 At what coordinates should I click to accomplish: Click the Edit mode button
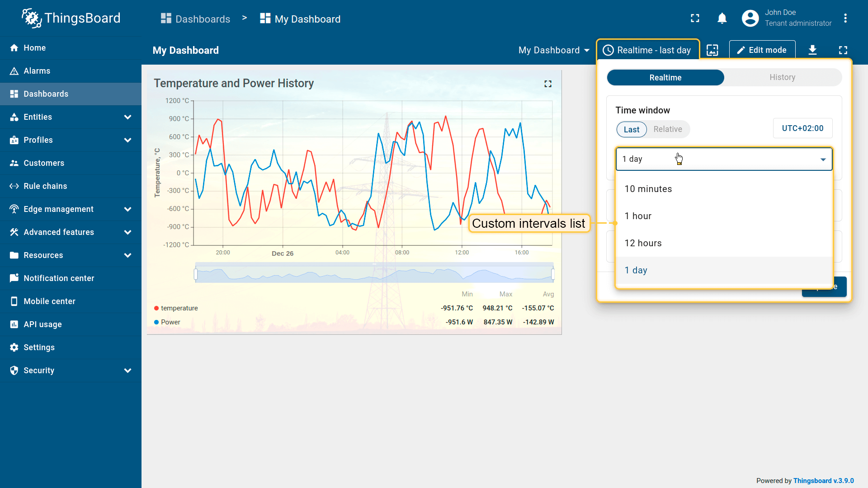pyautogui.click(x=762, y=50)
